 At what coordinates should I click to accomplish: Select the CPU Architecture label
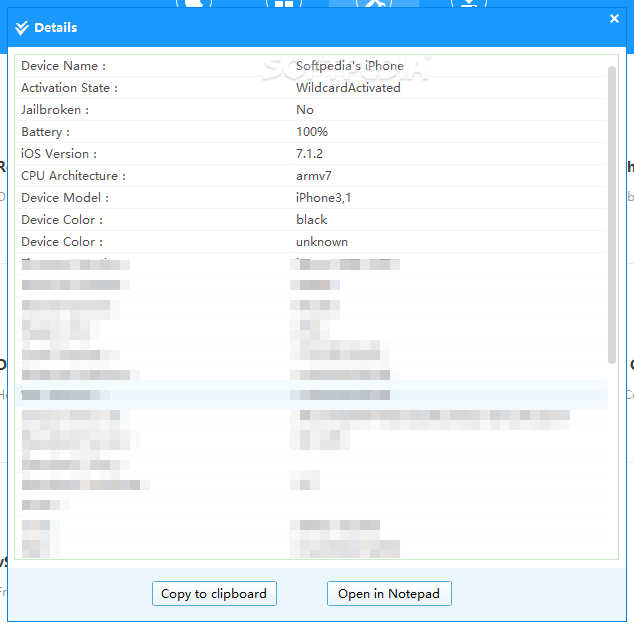[74, 176]
